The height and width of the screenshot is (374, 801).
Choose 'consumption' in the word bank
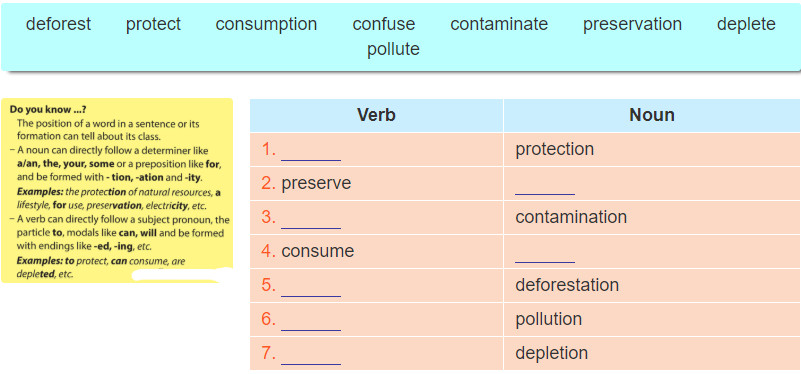[266, 24]
